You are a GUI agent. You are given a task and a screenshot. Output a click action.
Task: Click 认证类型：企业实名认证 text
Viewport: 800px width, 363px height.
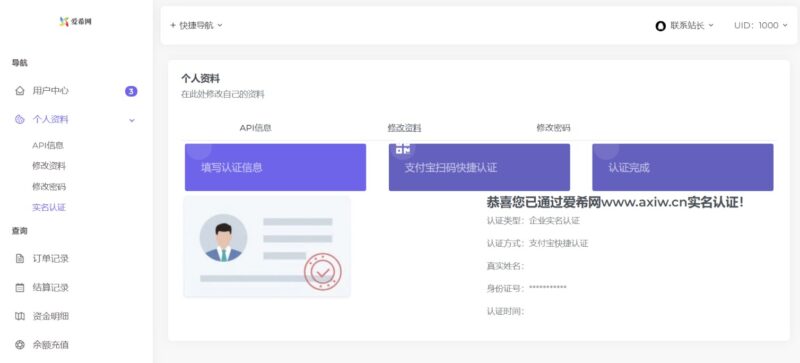pyautogui.click(x=533, y=221)
